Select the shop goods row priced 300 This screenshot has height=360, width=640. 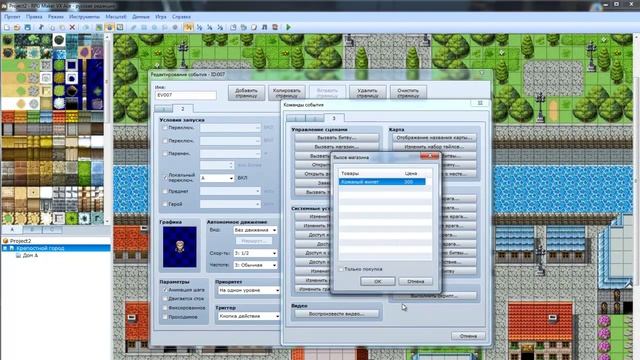point(382,182)
